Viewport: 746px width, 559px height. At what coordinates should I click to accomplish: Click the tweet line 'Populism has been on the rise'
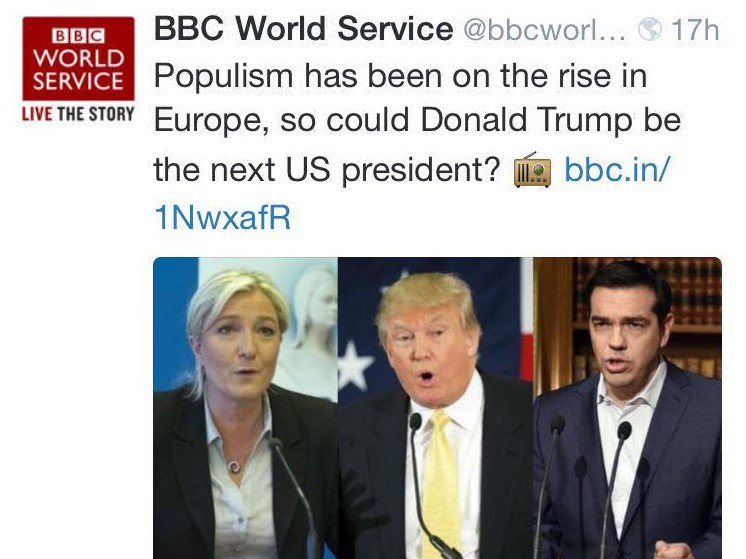coord(400,76)
